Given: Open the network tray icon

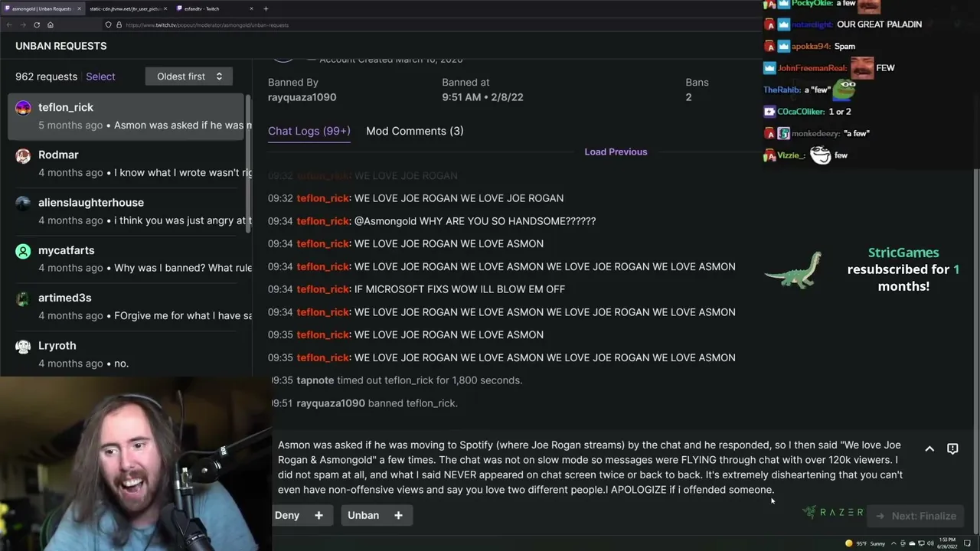Looking at the screenshot, I should point(921,543).
